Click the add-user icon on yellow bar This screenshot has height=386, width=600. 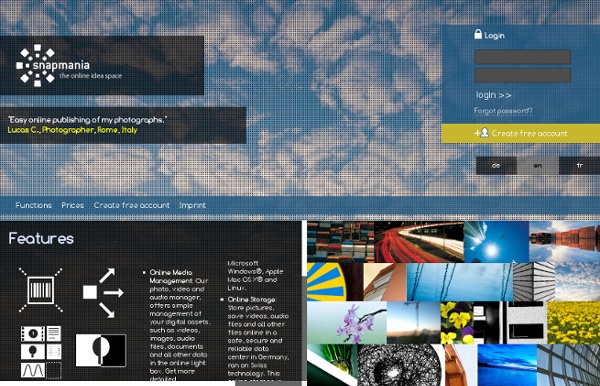pyautogui.click(x=482, y=133)
